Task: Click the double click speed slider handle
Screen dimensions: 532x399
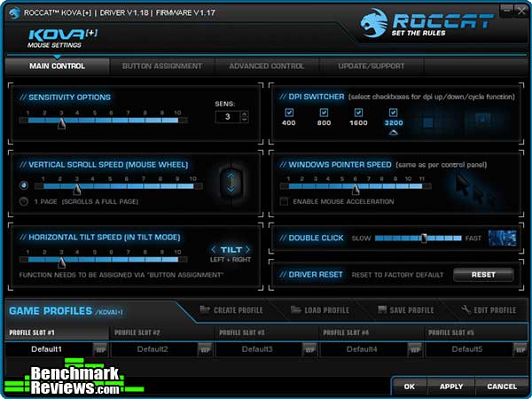Action: tap(424, 239)
